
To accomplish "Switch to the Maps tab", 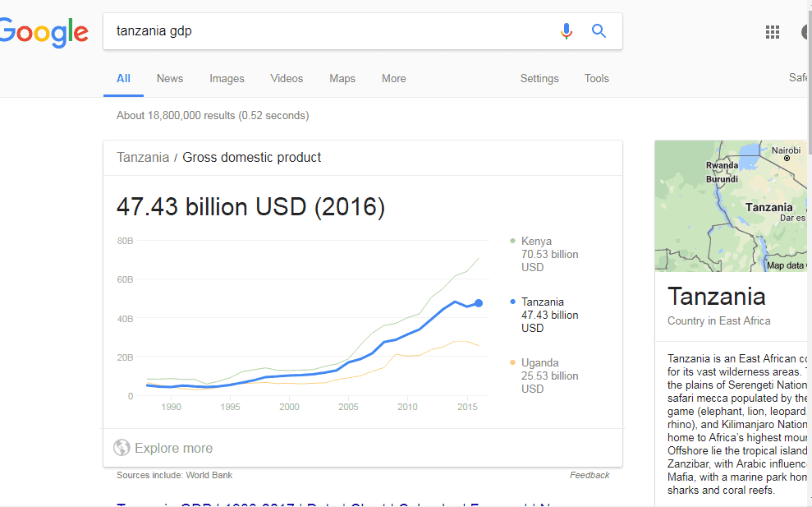I will tap(342, 78).
